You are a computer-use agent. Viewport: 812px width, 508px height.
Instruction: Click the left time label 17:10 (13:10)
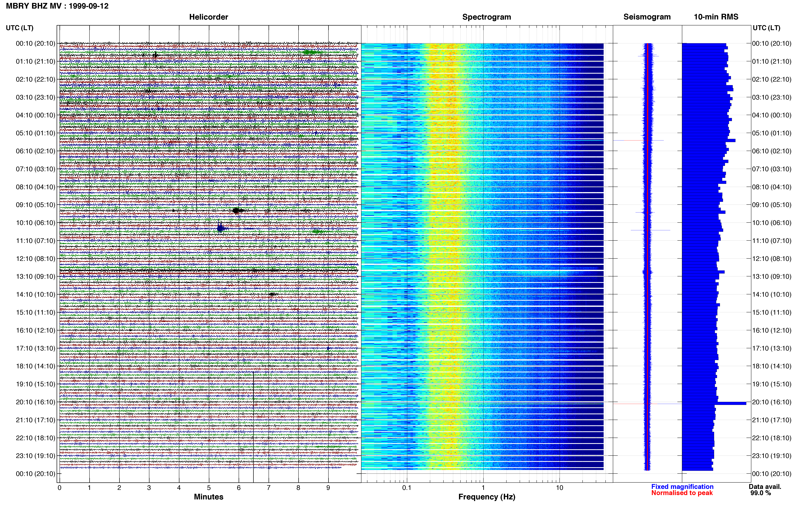[36, 348]
